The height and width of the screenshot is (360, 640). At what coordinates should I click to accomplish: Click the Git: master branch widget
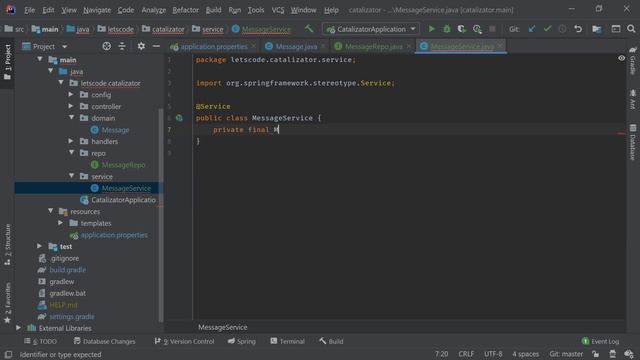[566, 354]
